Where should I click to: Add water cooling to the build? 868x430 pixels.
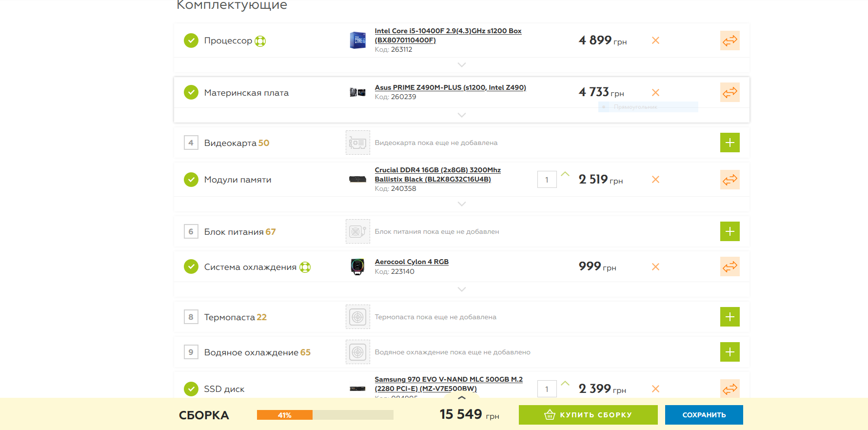(730, 352)
